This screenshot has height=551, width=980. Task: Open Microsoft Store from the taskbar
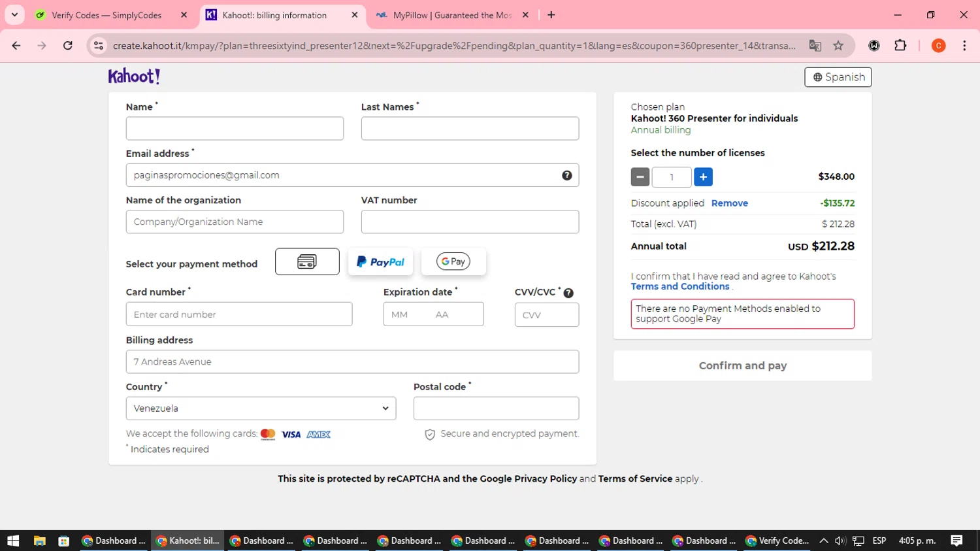(x=63, y=541)
